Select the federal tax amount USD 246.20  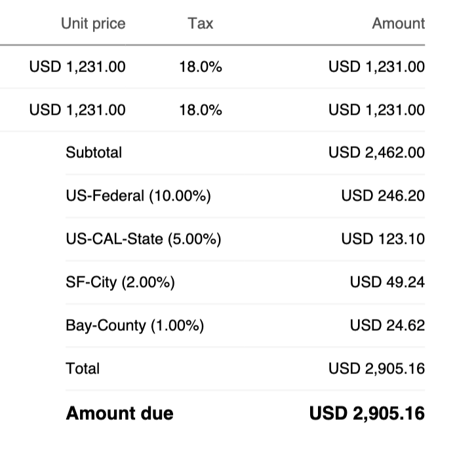click(x=383, y=196)
